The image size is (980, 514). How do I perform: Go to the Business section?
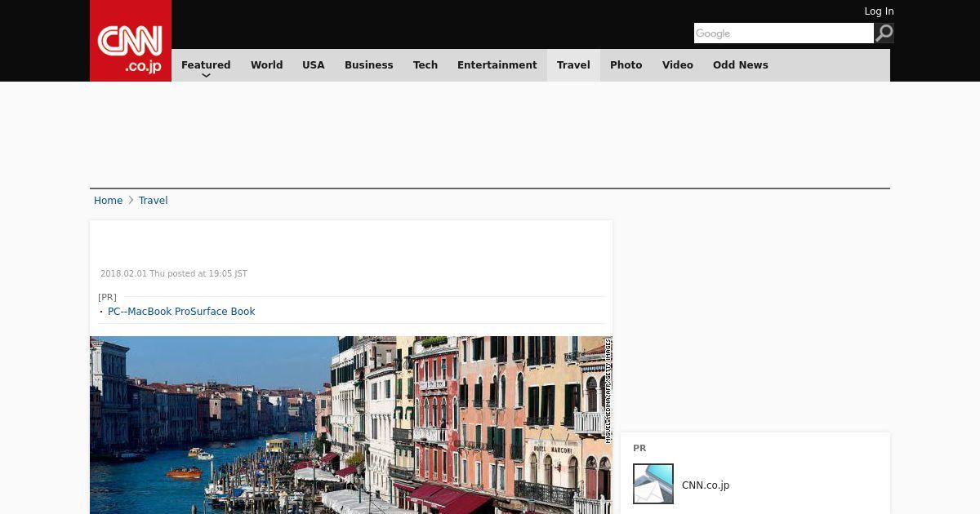point(368,65)
